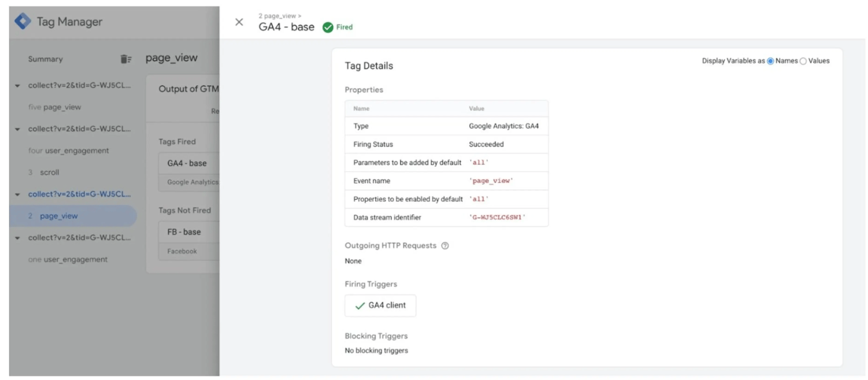
Task: Collapse the first collect request group
Action: click(17, 86)
